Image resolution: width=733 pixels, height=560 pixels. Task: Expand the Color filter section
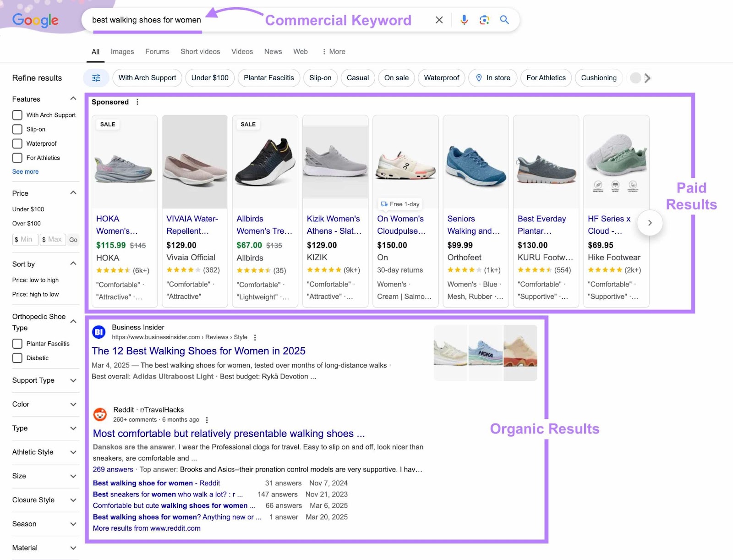coord(73,404)
